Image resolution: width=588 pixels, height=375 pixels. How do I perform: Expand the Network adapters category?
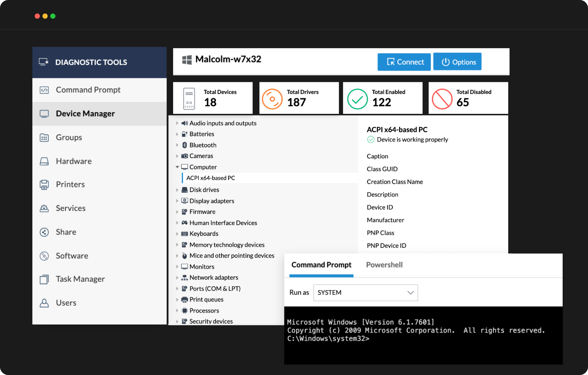(178, 277)
